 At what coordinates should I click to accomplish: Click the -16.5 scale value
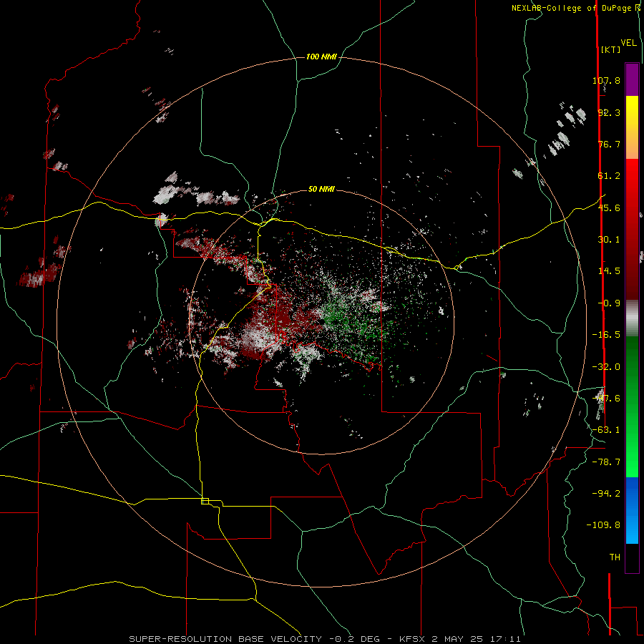point(606,335)
